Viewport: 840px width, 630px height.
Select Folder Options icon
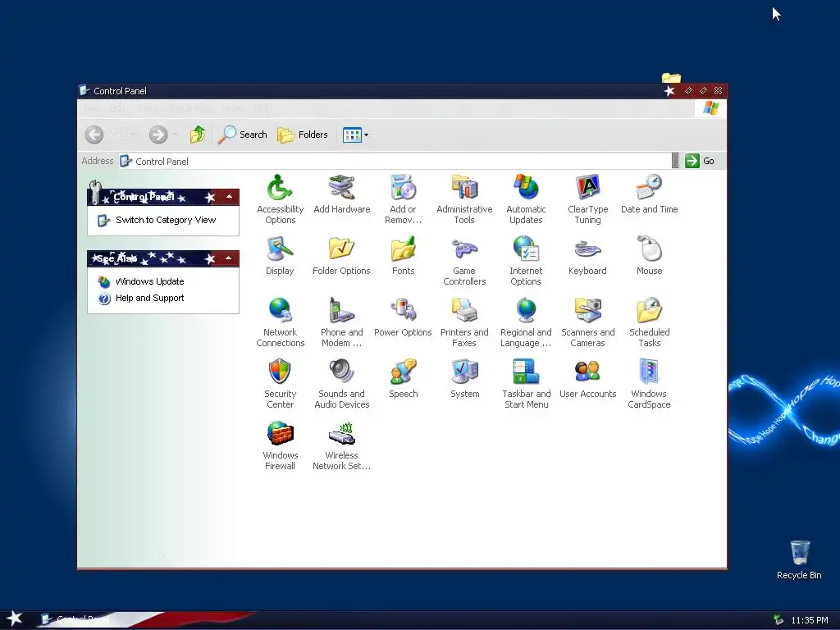click(x=342, y=256)
